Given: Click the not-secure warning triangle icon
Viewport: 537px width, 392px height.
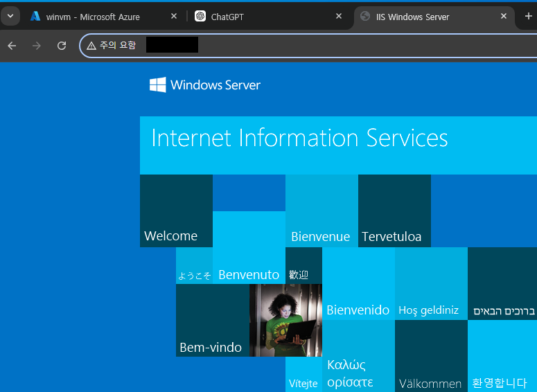Looking at the screenshot, I should click(91, 46).
